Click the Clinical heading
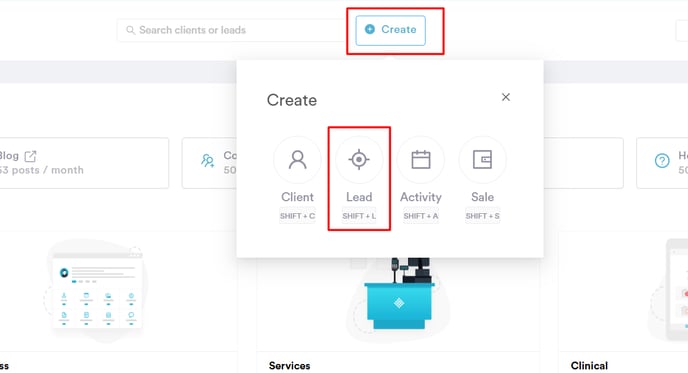This screenshot has height=373, width=688. [589, 366]
